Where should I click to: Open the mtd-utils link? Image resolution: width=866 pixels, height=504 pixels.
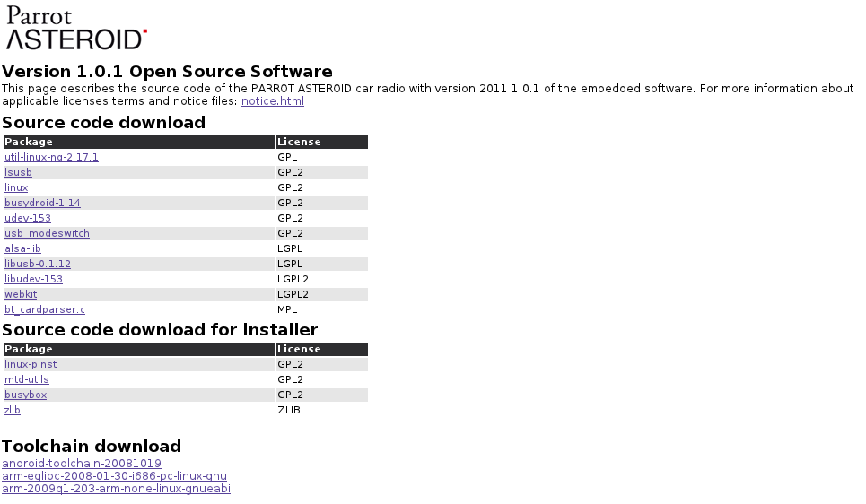coord(27,380)
